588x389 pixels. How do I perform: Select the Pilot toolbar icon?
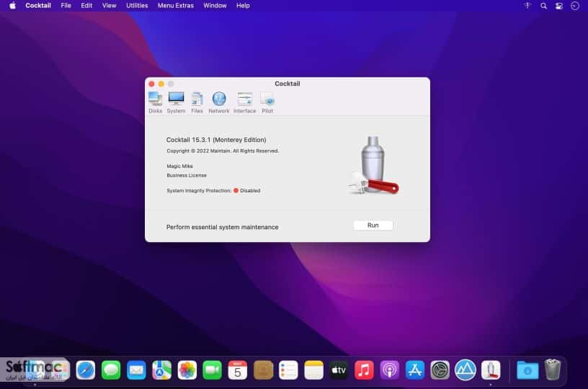[x=267, y=102]
